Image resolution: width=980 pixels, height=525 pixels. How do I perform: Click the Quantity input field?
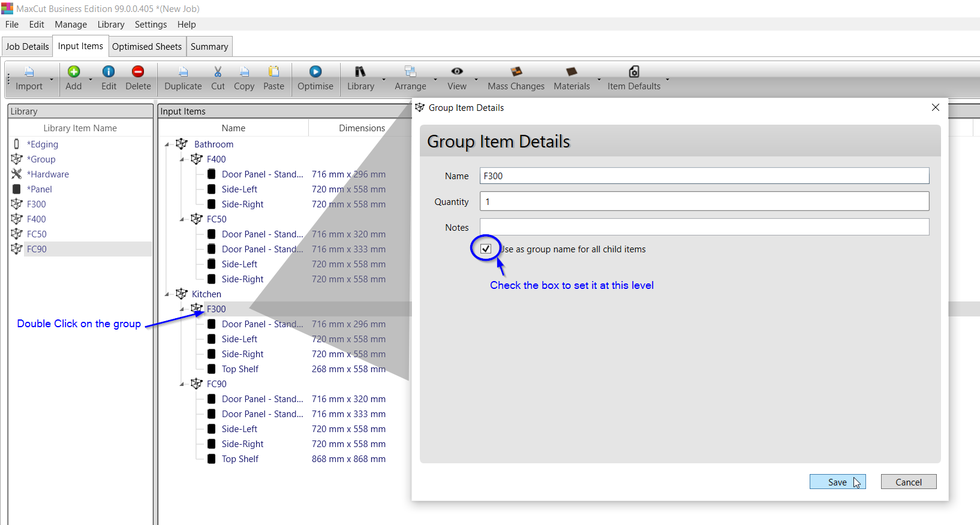tap(705, 201)
